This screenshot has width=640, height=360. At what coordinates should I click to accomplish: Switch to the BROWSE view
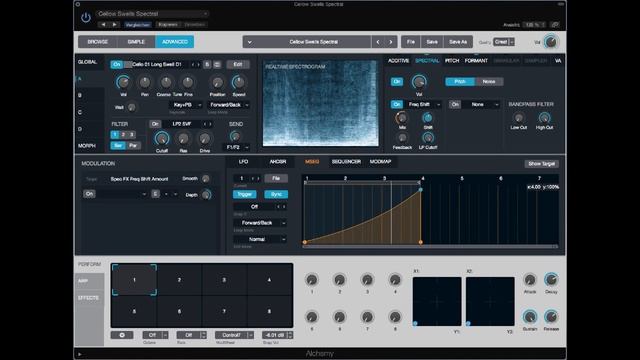pos(98,42)
